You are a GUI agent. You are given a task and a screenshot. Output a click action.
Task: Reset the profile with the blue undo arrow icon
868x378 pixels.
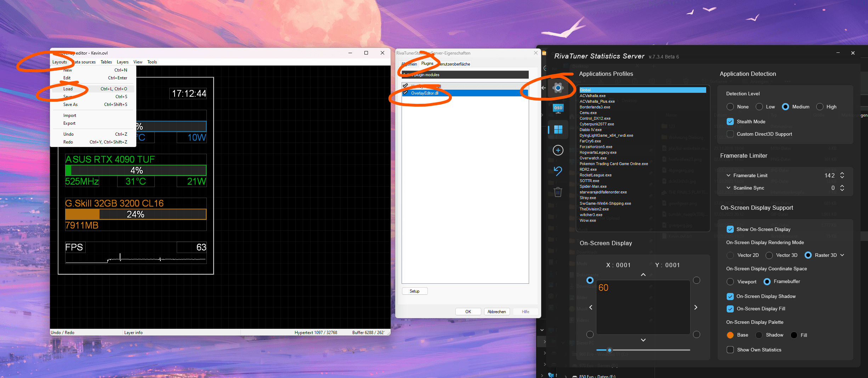coord(558,171)
